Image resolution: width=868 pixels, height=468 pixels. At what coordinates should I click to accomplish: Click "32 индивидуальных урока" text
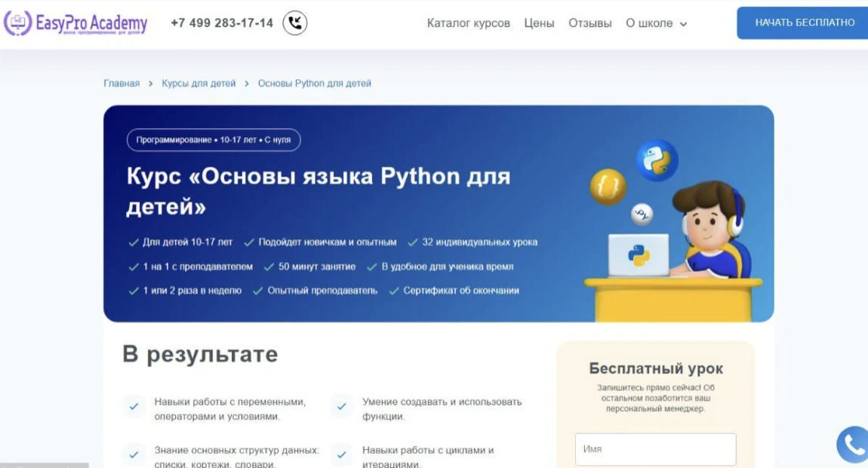coord(480,242)
